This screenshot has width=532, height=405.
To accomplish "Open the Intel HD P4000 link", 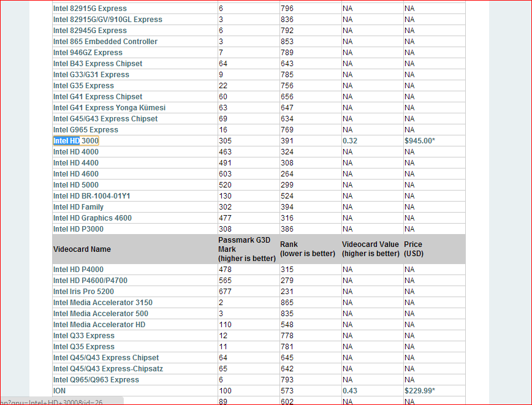I will click(78, 270).
